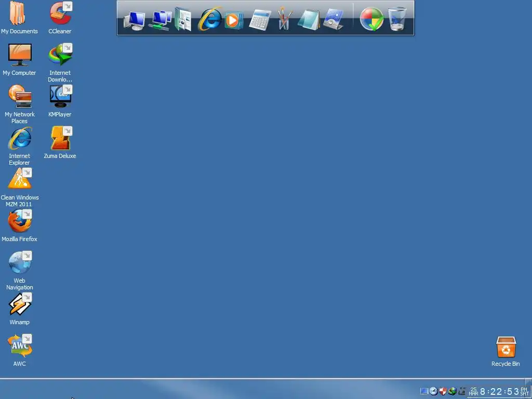Viewport: 532px width, 399px height.
Task: Click the Windows flag checkmark icon in the dock
Action: (x=371, y=19)
